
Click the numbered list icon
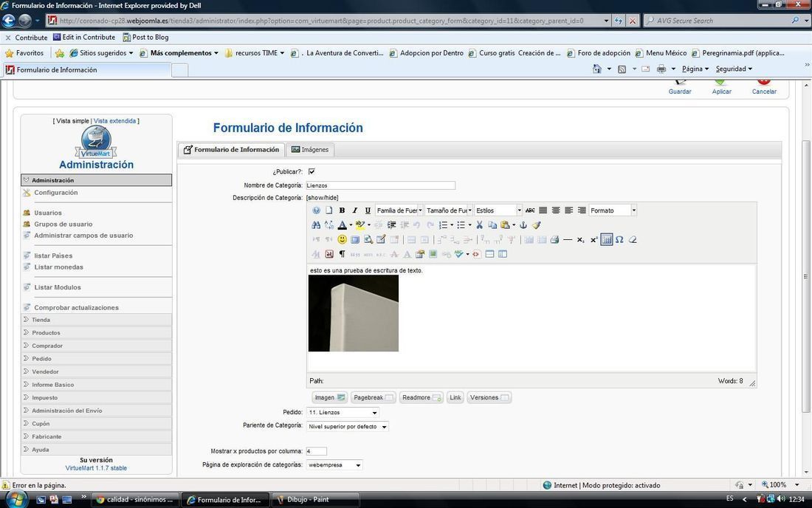443,224
